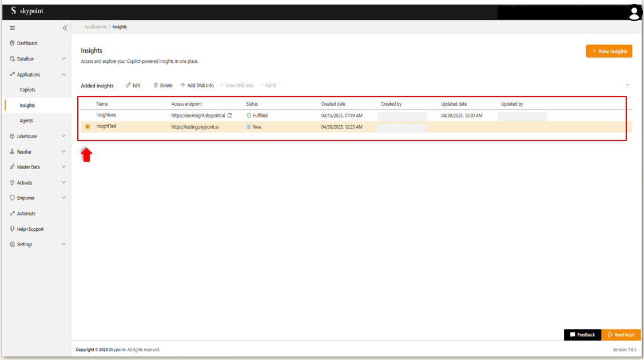Click the Dataflow sidebar icon
Viewport: 644px width, 360px height.
pyautogui.click(x=13, y=59)
